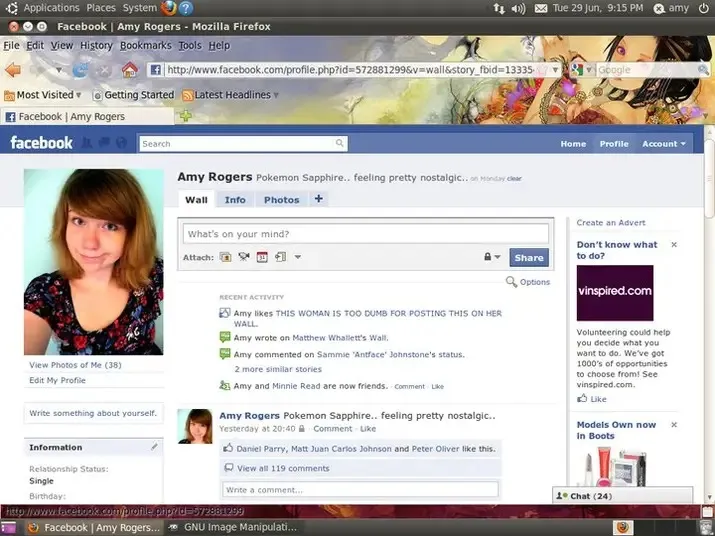
Task: Click the Firefox home button
Action: (x=130, y=70)
